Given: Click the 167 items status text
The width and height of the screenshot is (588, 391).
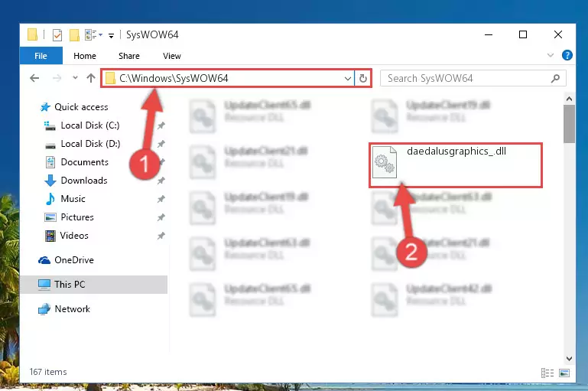Looking at the screenshot, I should click(48, 372).
